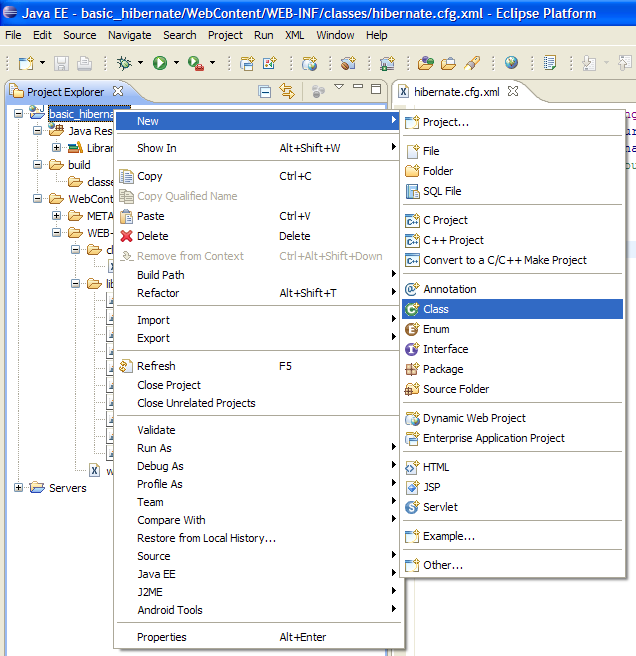
Task: Expand the Libraries tree node
Action: [x=56, y=148]
